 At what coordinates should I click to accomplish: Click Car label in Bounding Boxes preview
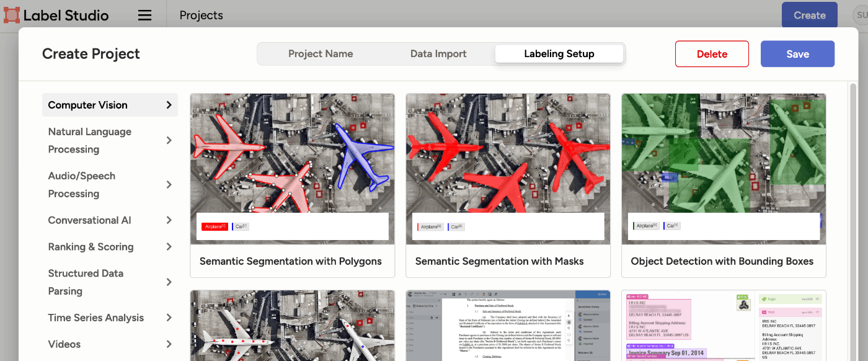point(671,226)
